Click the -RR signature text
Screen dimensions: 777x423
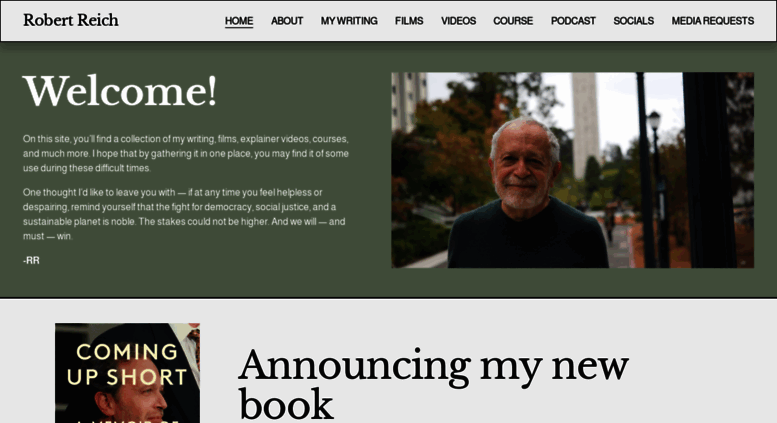(31, 261)
